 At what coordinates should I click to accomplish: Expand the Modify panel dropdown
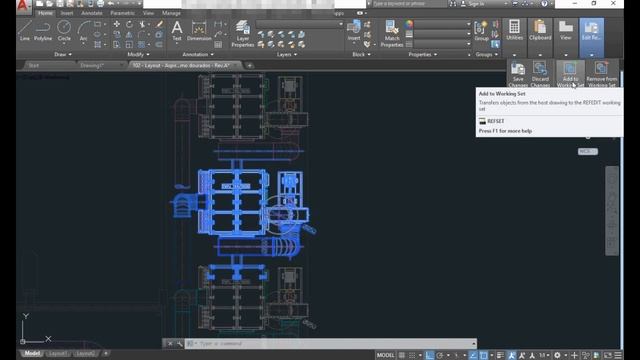click(x=138, y=54)
